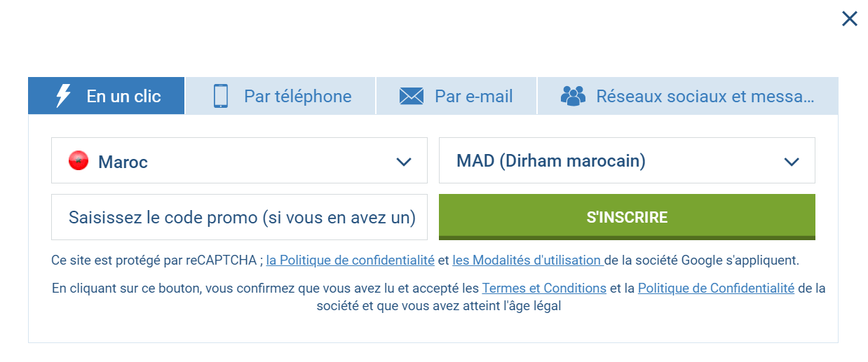The width and height of the screenshot is (868, 362).
Task: Select the 'Par e-mail' tab
Action: [473, 96]
